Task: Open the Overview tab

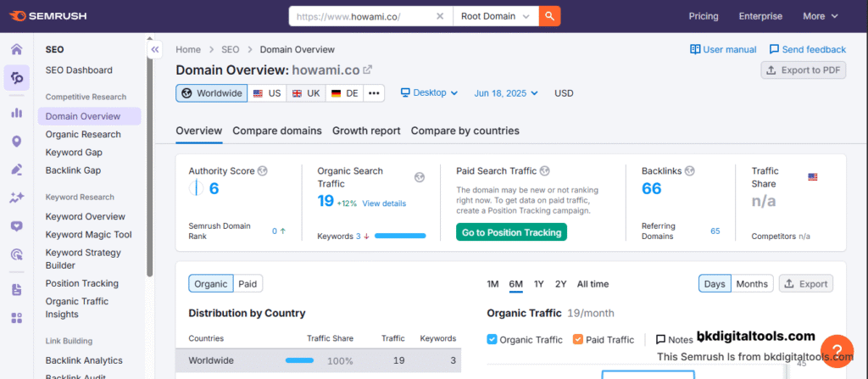Action: (198, 131)
